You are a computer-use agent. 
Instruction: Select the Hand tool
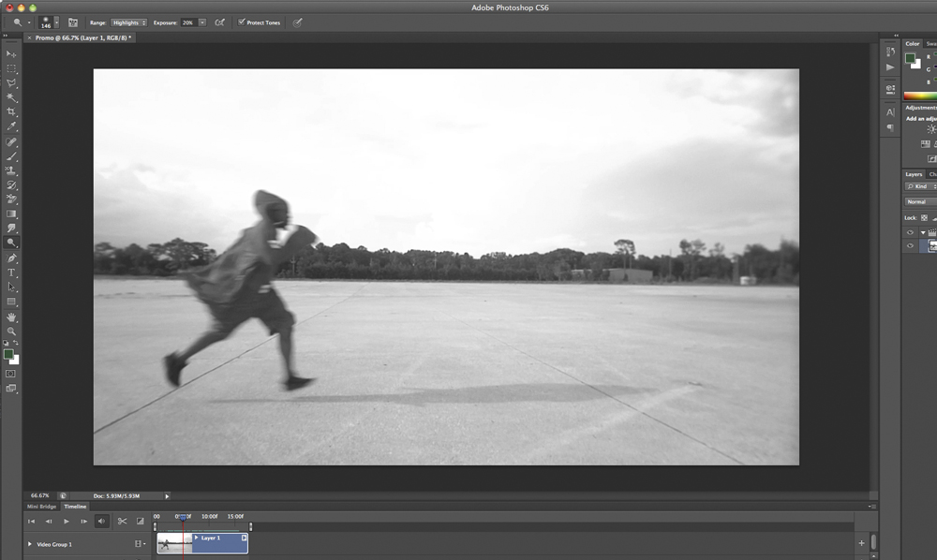pos(11,317)
